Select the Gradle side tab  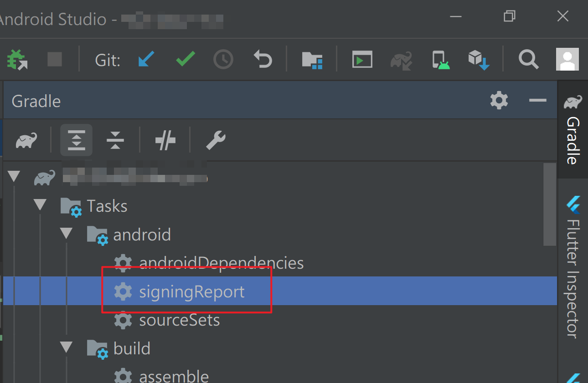coord(573,130)
